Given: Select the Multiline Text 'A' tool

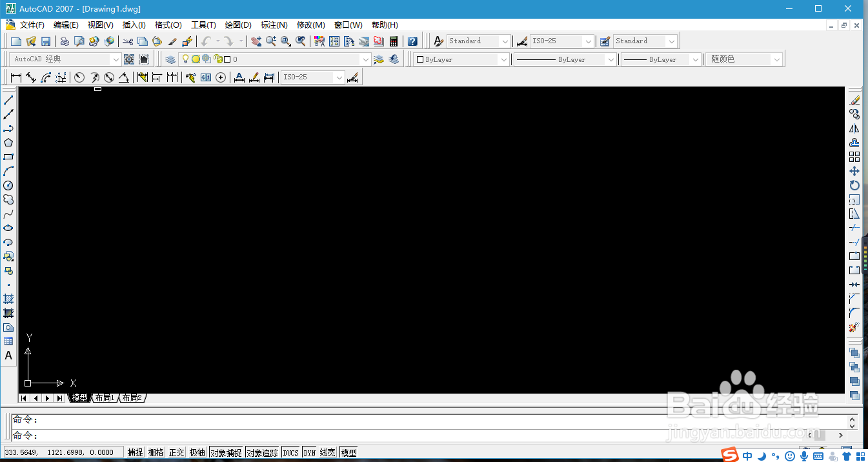Looking at the screenshot, I should point(8,356).
